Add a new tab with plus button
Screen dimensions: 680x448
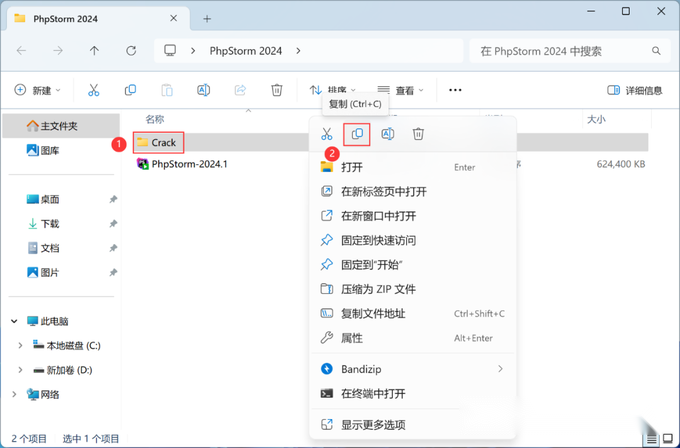point(207,19)
